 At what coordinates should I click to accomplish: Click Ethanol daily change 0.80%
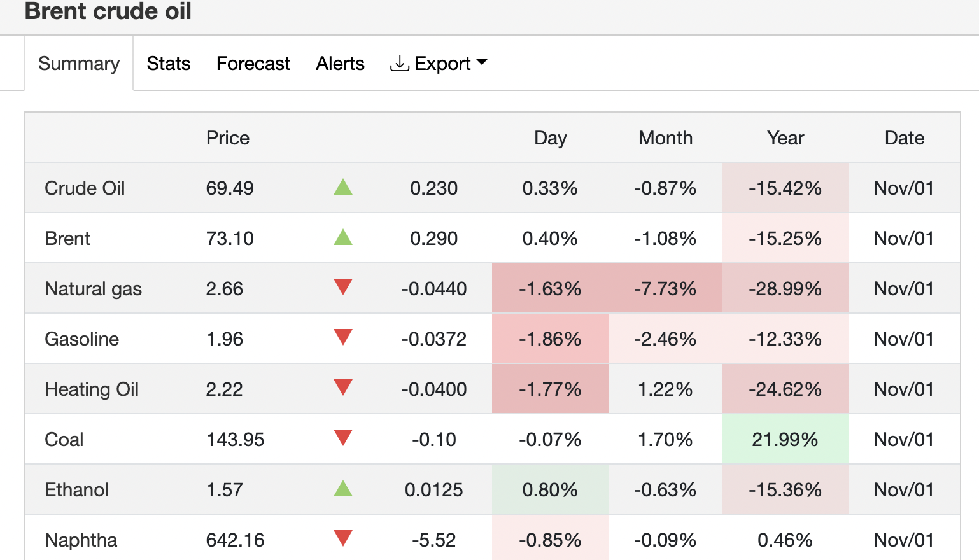tap(550, 490)
